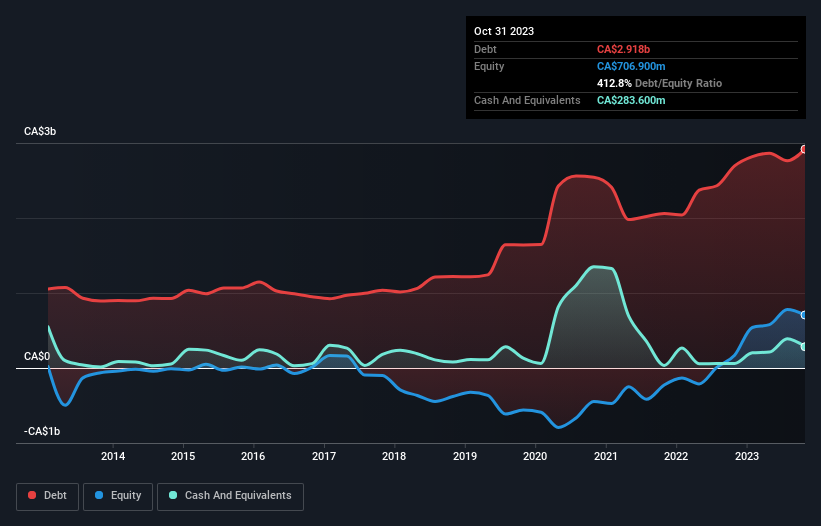The height and width of the screenshot is (526, 821).
Task: Click the teal Cash And Equivalents legend dot
Action: (173, 495)
